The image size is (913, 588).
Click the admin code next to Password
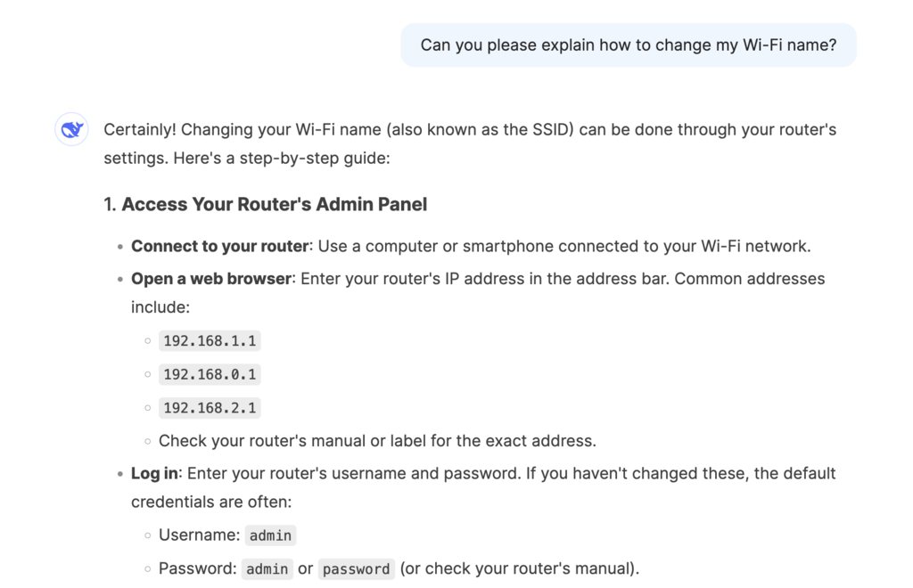tap(267, 568)
